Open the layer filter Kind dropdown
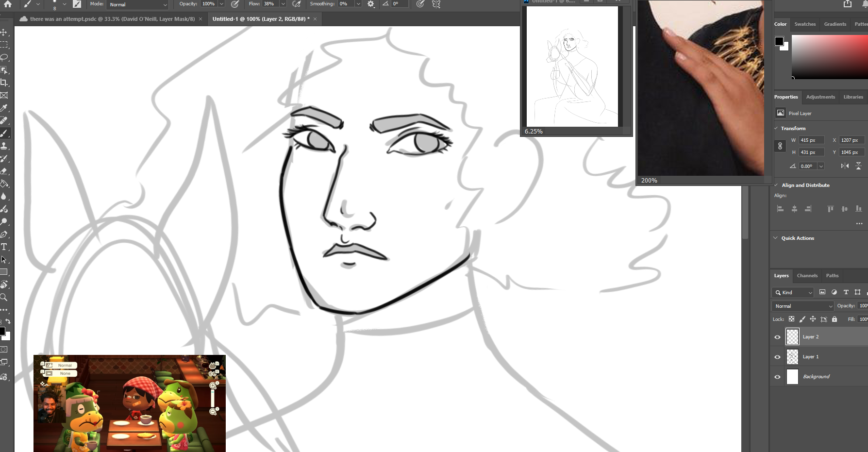Screen dimensions: 868x452 [x=792, y=292]
